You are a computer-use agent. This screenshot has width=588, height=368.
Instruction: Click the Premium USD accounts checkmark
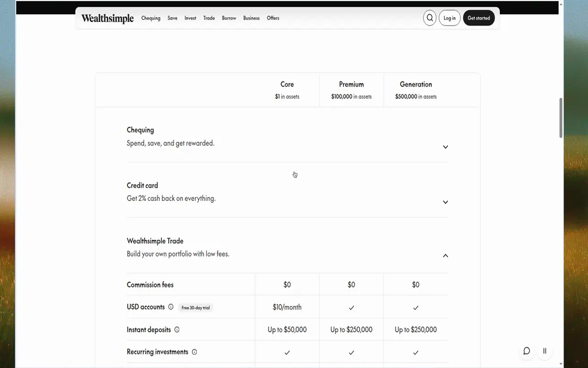coord(351,307)
